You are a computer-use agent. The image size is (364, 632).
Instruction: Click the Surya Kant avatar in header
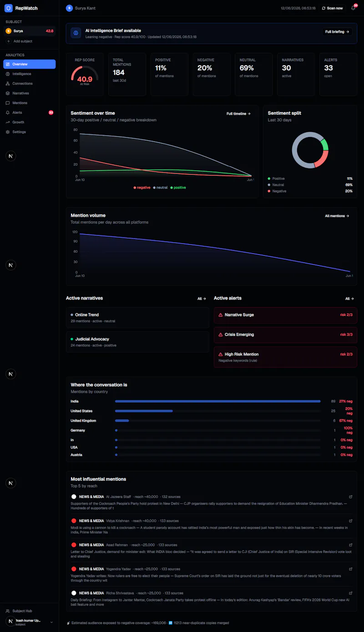69,8
